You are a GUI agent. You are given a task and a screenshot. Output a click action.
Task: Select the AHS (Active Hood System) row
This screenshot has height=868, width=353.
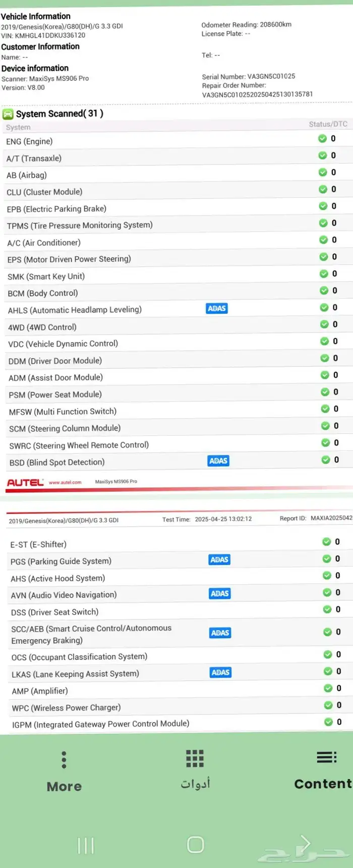pyautogui.click(x=179, y=577)
